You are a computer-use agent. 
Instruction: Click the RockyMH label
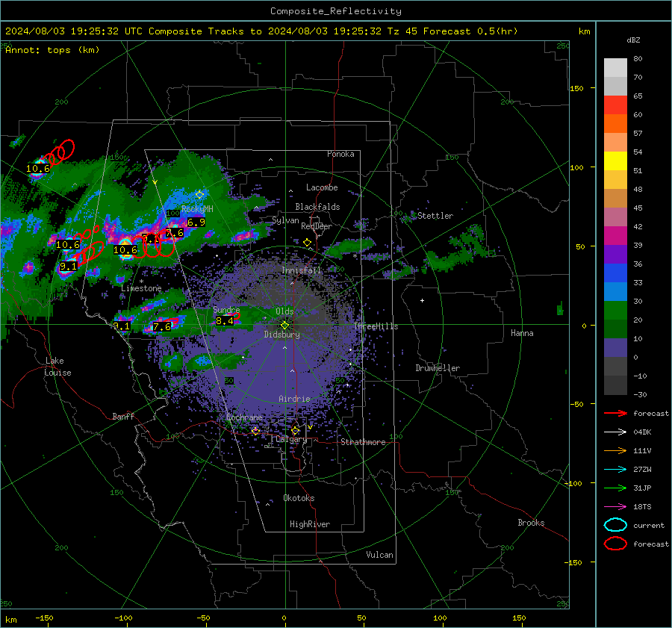point(197,209)
